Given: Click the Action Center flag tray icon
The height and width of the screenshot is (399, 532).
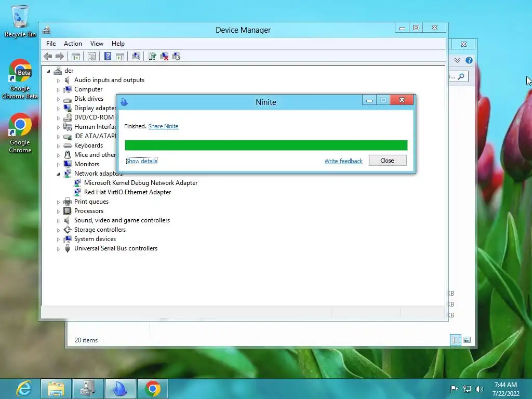Looking at the screenshot, I should tap(454, 389).
